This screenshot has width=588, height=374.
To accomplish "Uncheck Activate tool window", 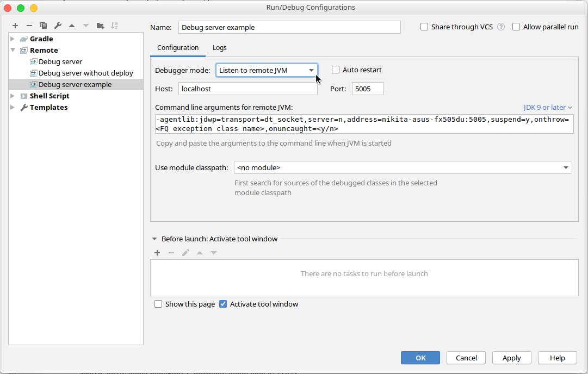I will [223, 304].
